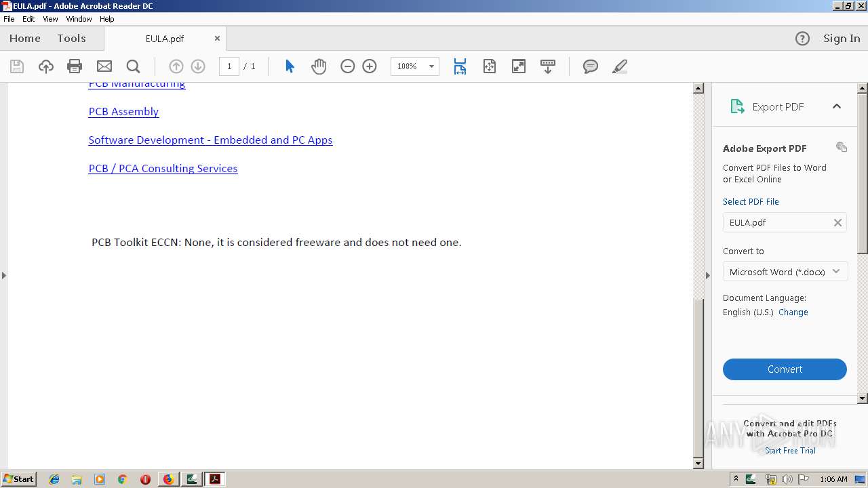
Task: Open Help question mark icon
Action: click(x=802, y=39)
